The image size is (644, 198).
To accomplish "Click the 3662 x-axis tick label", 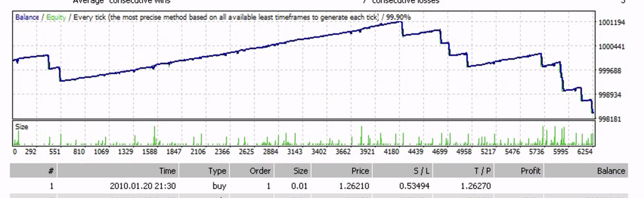I will click(343, 151).
